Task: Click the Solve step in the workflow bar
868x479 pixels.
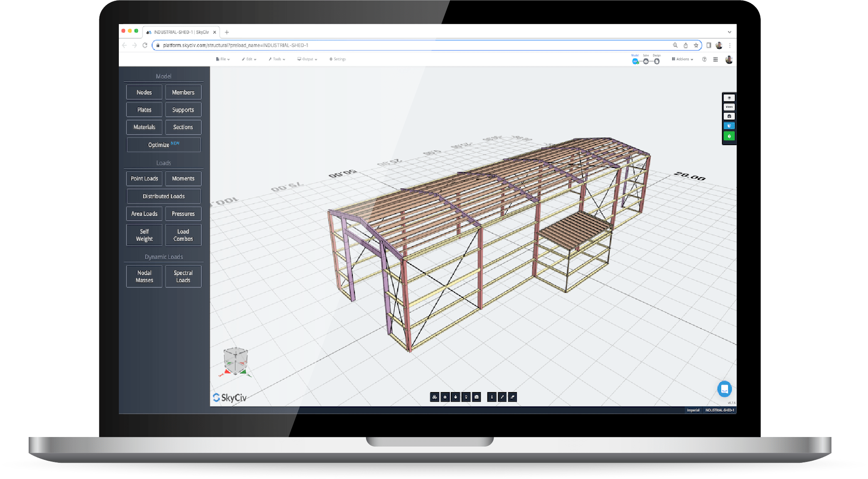Action: point(646,61)
